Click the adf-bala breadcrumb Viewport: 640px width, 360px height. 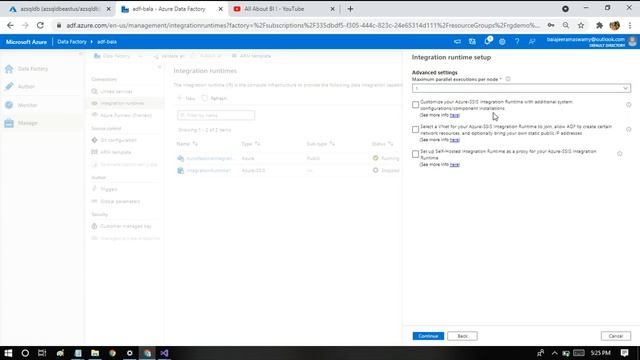(107, 42)
